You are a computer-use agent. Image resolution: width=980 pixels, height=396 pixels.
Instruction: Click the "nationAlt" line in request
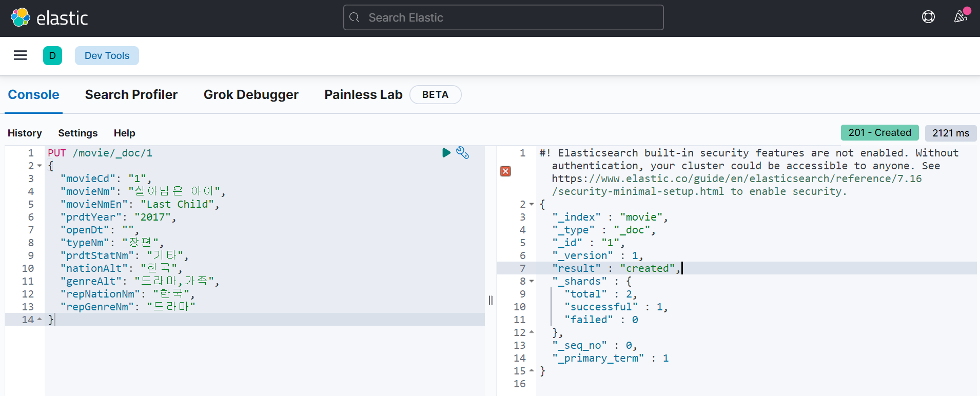(121, 268)
